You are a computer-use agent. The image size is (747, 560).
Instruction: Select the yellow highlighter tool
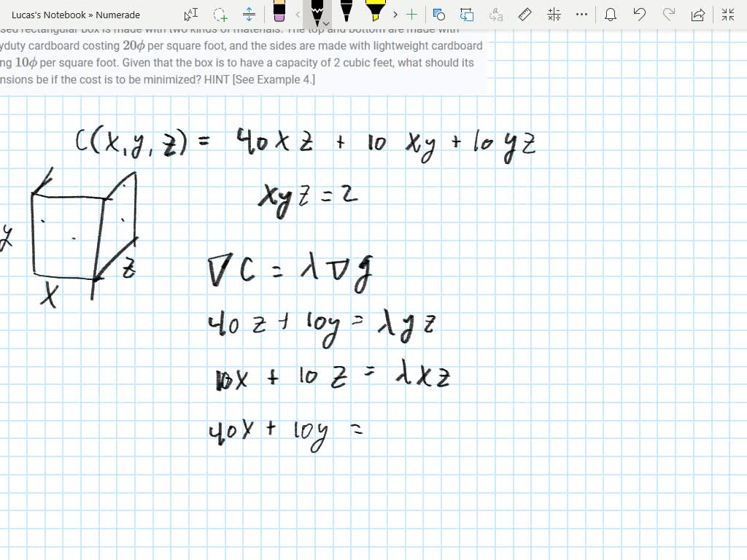373,13
